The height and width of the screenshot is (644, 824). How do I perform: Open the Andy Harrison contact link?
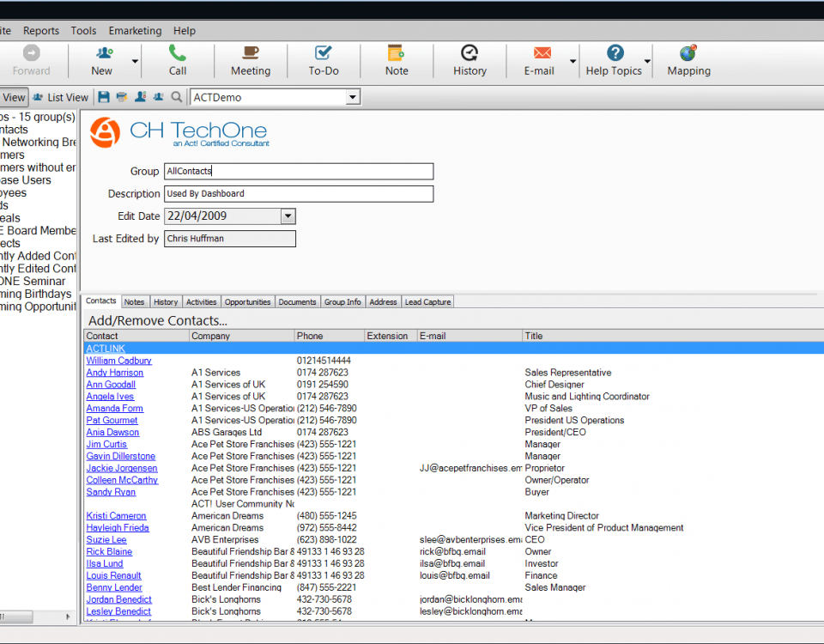[x=114, y=373]
